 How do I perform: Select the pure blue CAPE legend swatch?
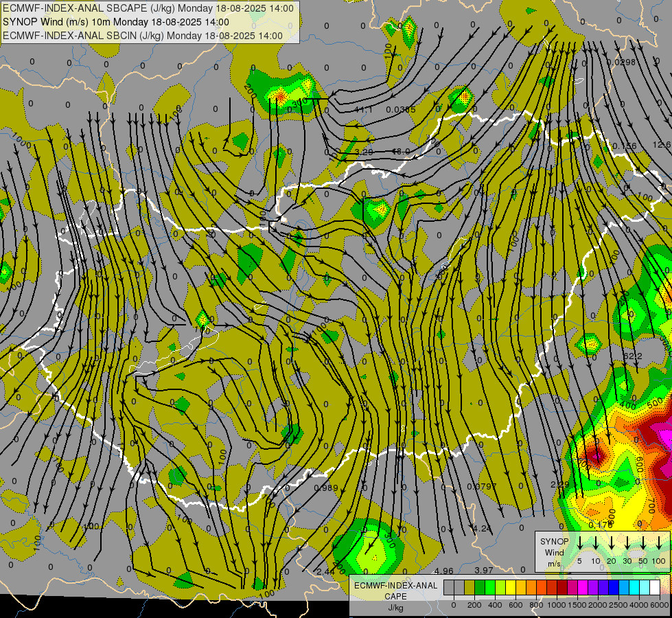click(614, 587)
